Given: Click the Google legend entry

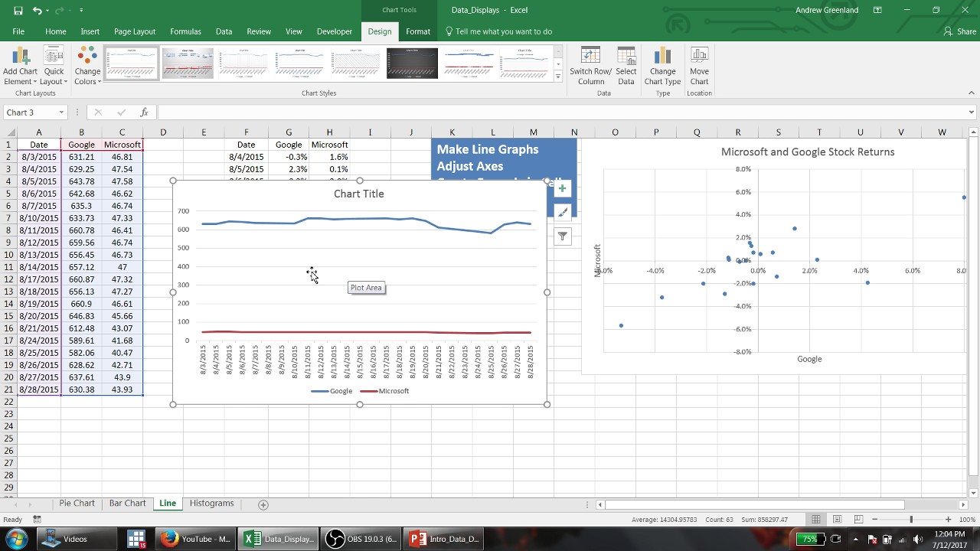Looking at the screenshot, I should click(332, 391).
